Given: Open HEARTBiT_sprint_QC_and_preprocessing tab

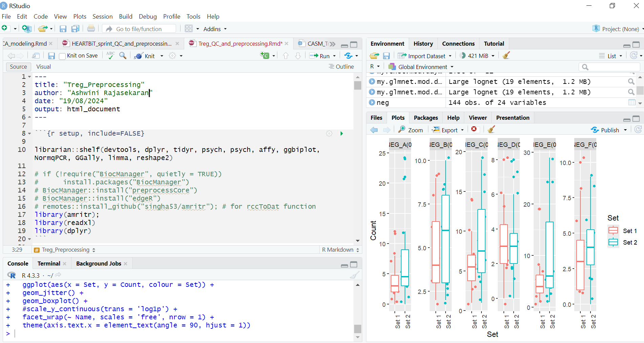Looking at the screenshot, I should coord(122,44).
